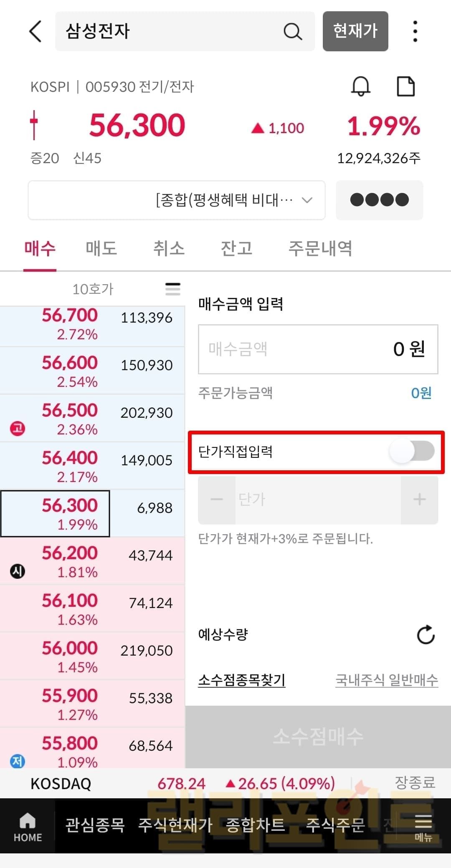Increase 단가 with plus button
The width and height of the screenshot is (451, 868).
pos(419,500)
